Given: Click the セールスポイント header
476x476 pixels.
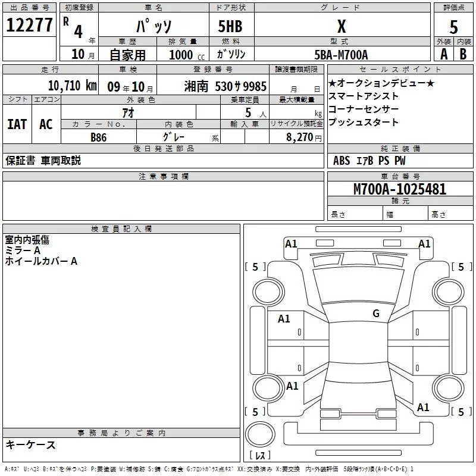Looking at the screenshot, I should click(x=400, y=69).
